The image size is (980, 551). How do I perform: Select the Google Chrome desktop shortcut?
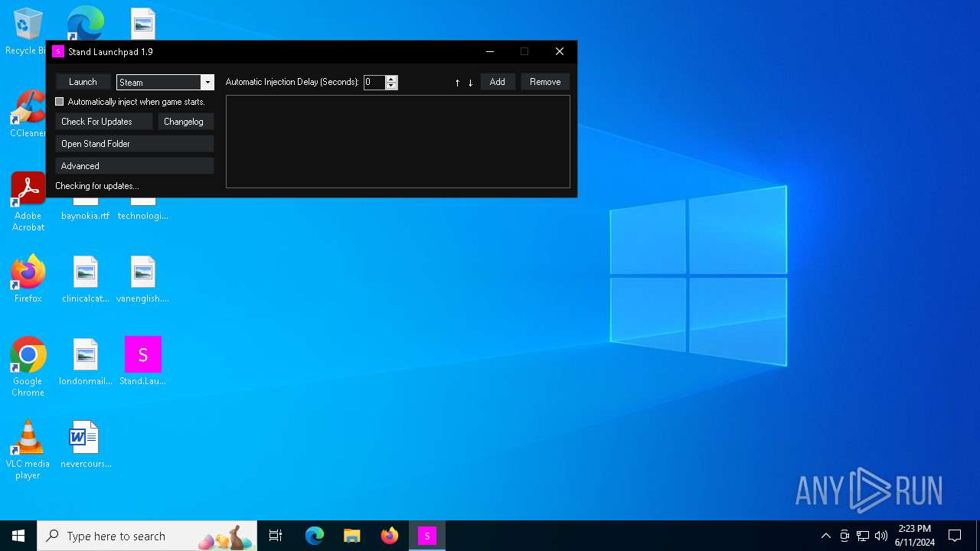28,367
